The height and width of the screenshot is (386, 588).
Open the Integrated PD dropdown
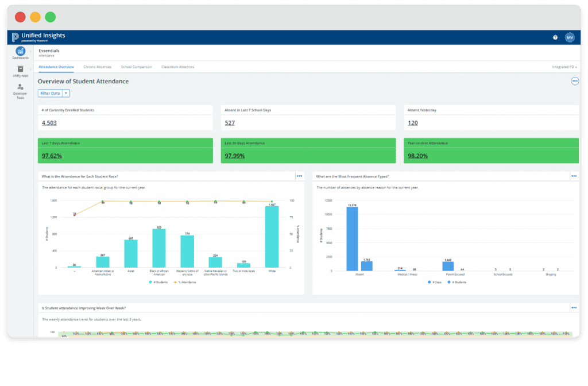(x=563, y=67)
